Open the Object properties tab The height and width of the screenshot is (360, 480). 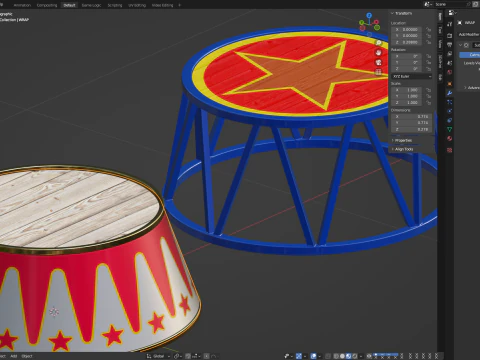(x=449, y=84)
